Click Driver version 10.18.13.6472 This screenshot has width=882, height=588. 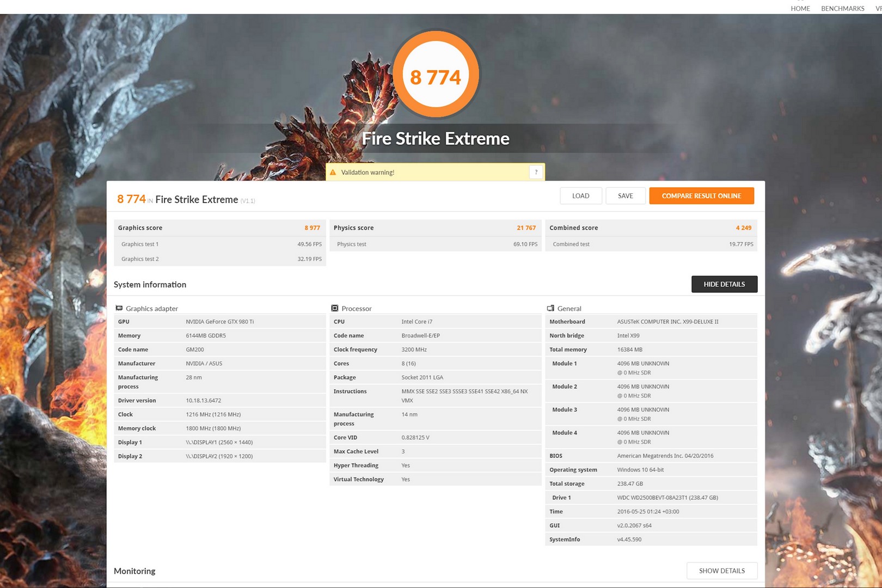(x=204, y=401)
